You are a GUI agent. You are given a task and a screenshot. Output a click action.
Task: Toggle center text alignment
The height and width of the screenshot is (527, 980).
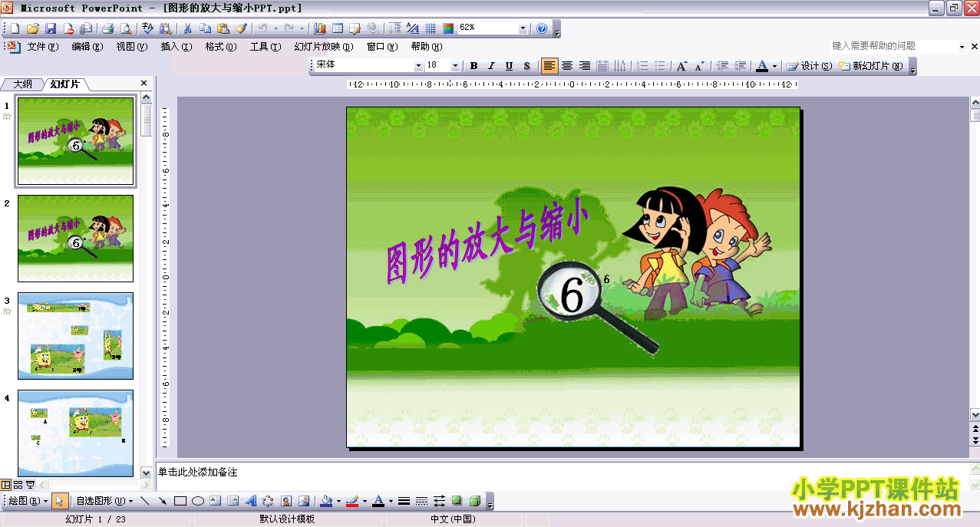click(x=567, y=65)
